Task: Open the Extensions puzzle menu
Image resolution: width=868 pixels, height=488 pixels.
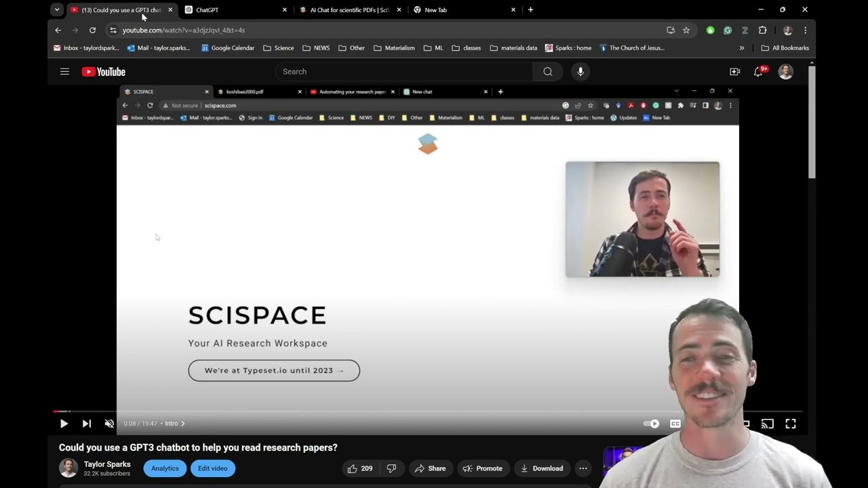Action: click(762, 30)
